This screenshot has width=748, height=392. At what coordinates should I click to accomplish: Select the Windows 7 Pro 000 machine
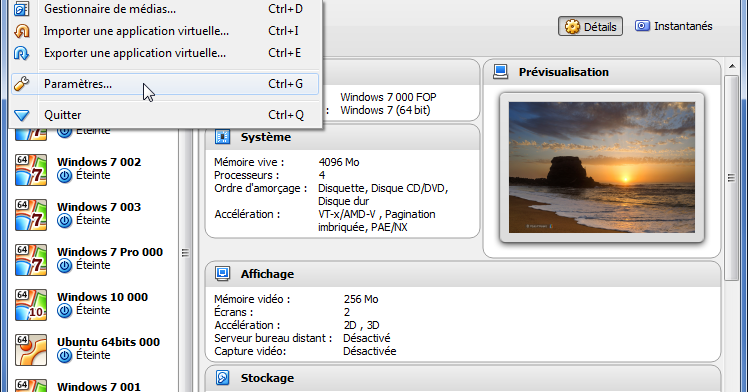click(x=93, y=259)
